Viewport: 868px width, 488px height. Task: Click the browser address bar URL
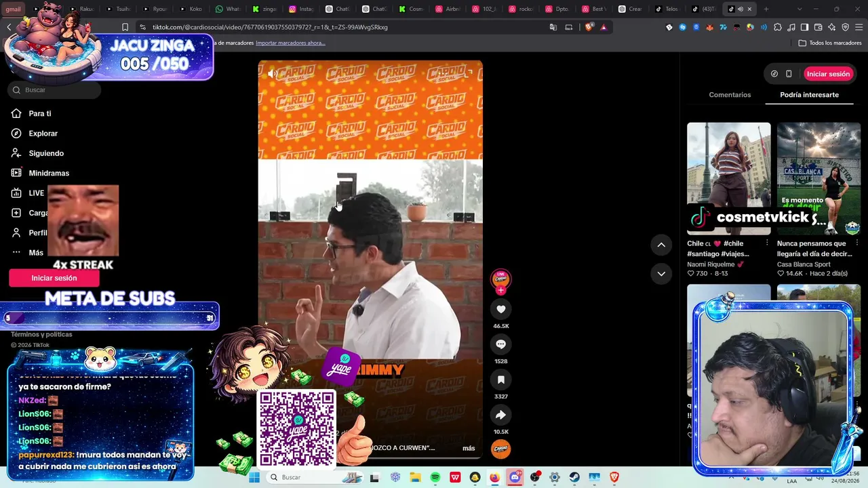(x=270, y=27)
